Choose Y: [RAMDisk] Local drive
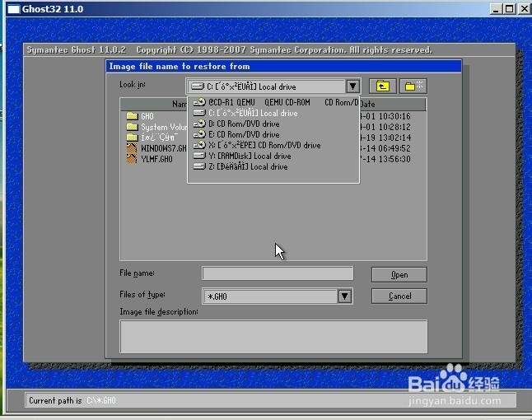This screenshot has height=420, width=532. [x=273, y=156]
